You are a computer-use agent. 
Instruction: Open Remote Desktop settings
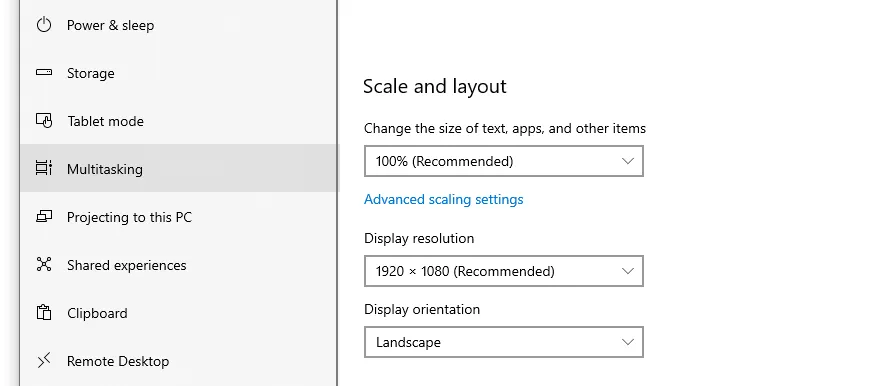point(178,361)
